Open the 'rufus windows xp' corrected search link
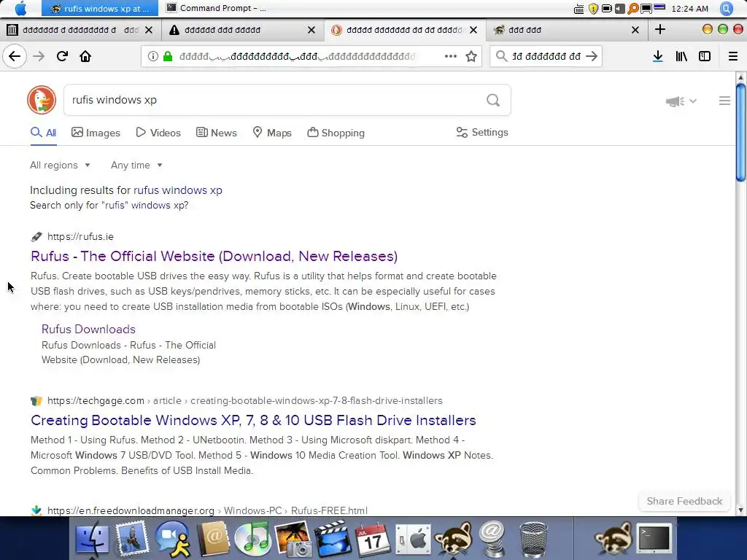This screenshot has height=560, width=747. pyautogui.click(x=178, y=190)
